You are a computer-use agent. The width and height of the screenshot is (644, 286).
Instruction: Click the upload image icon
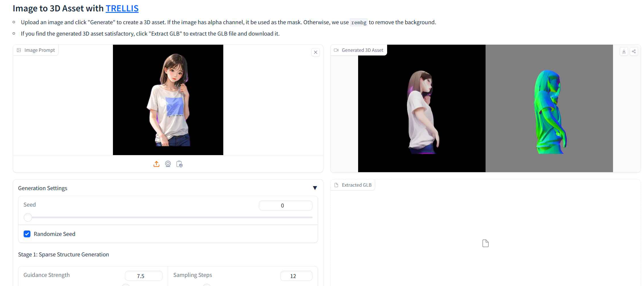(x=156, y=164)
